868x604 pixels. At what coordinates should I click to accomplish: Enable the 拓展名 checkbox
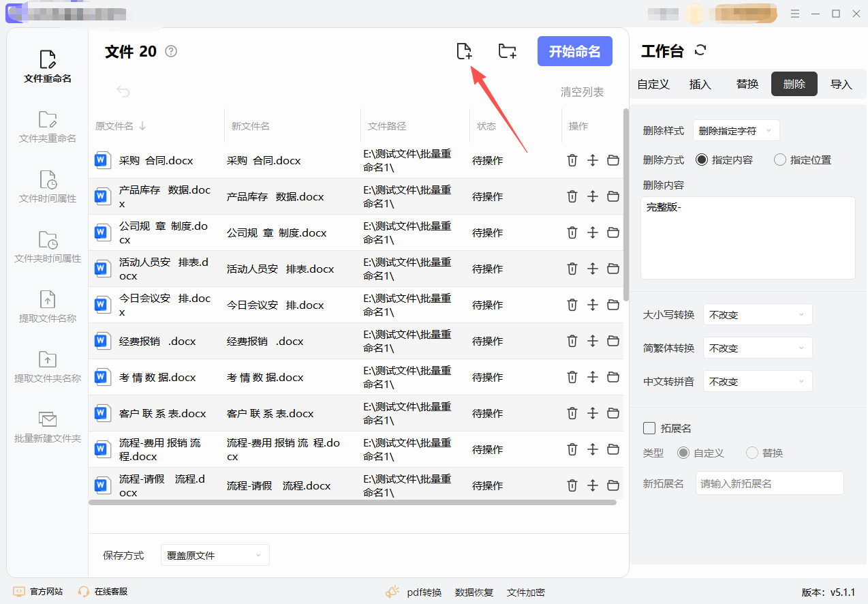(650, 428)
